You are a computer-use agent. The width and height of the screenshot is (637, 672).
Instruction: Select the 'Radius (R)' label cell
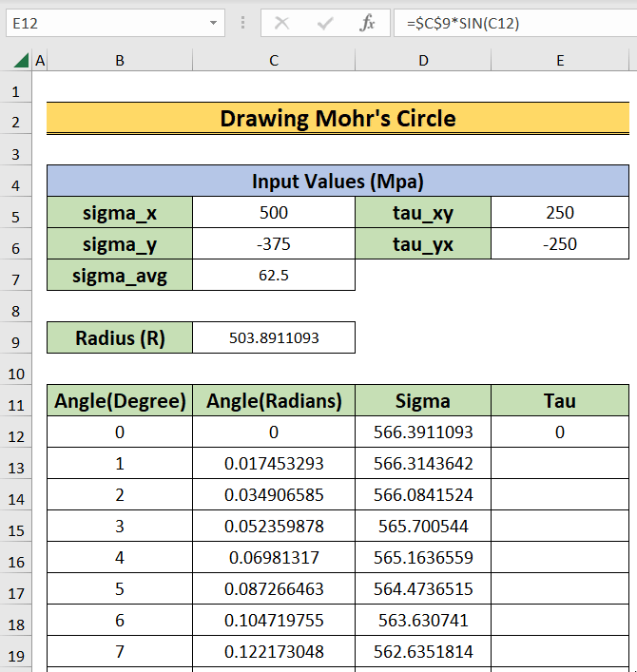tap(120, 337)
